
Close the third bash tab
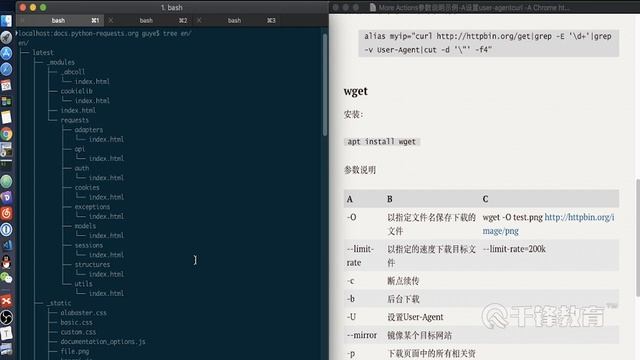pyautogui.click(x=199, y=20)
